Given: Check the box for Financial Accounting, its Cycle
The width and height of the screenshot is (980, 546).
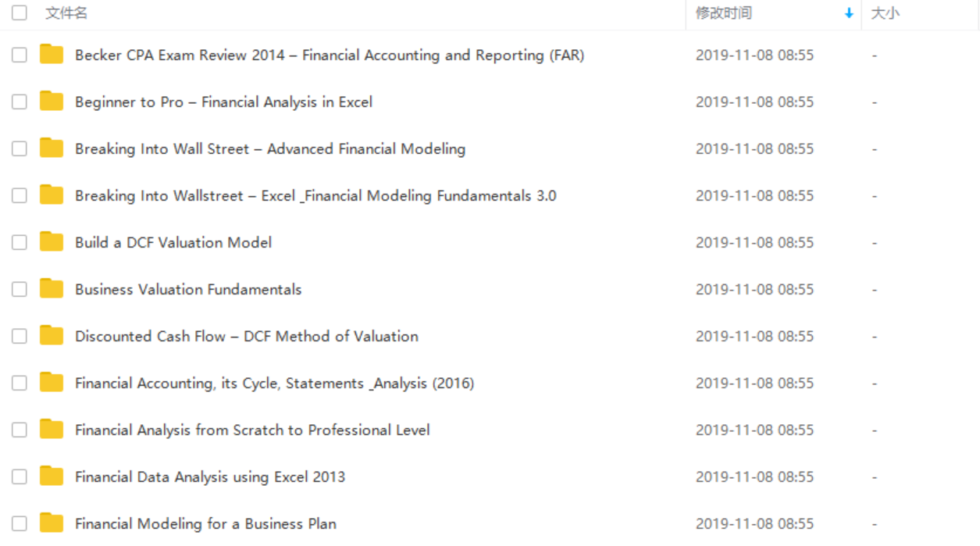Looking at the screenshot, I should 20,383.
